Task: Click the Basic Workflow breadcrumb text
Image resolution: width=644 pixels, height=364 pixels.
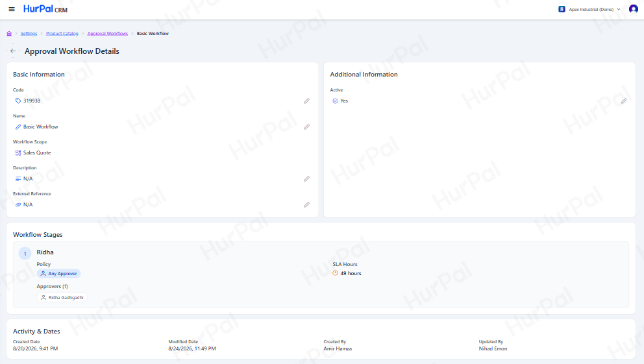Action: 153,34
